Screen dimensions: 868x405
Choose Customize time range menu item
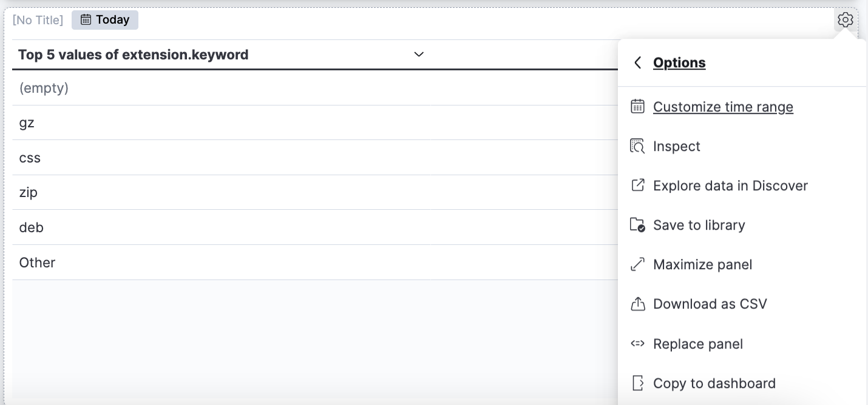[x=723, y=107]
